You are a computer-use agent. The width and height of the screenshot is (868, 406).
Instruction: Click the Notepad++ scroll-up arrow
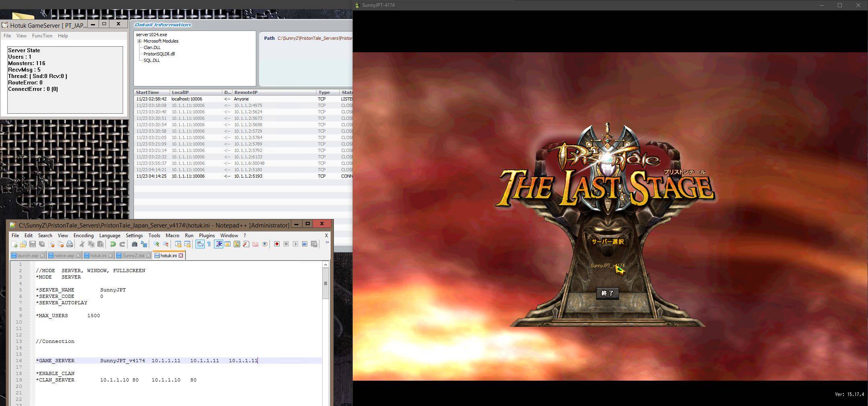(325, 265)
